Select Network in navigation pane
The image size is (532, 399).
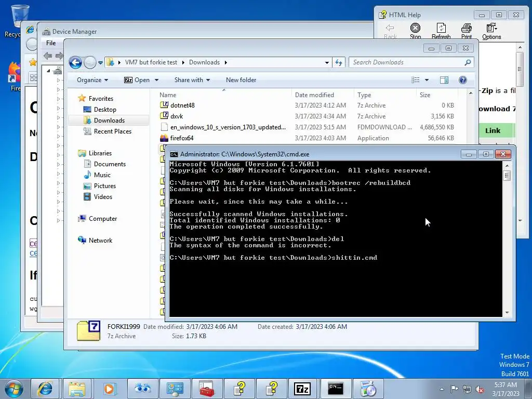click(100, 241)
